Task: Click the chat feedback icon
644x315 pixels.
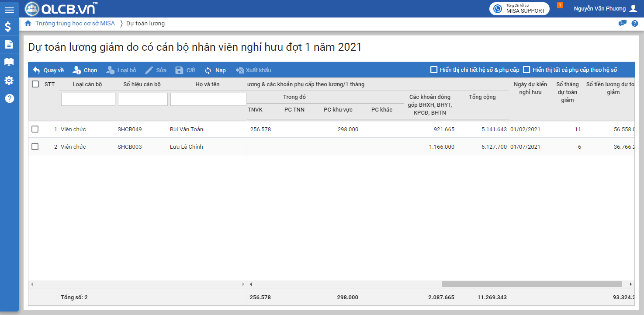Action: coord(623,24)
